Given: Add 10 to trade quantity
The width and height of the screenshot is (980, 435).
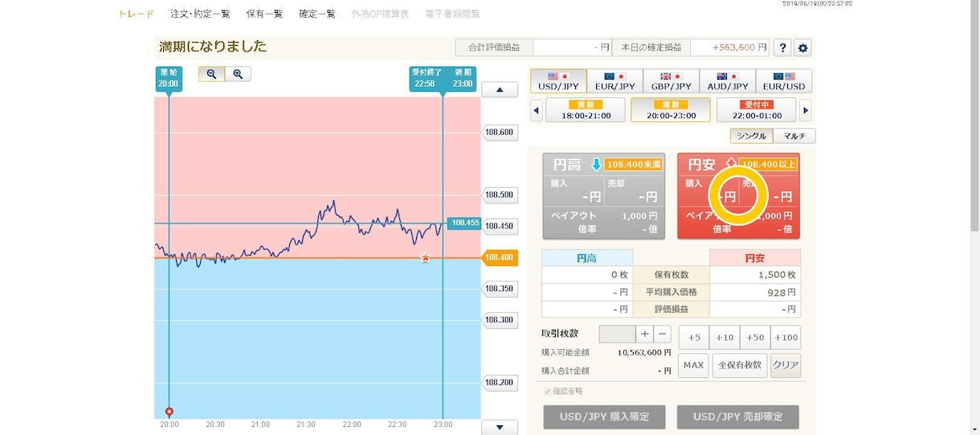Looking at the screenshot, I should [725, 338].
